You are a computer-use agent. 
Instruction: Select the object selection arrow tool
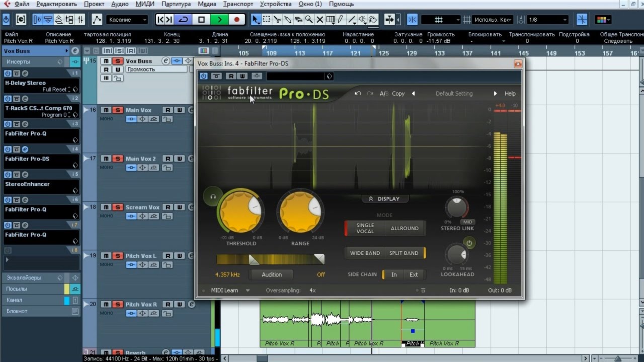[x=256, y=20]
